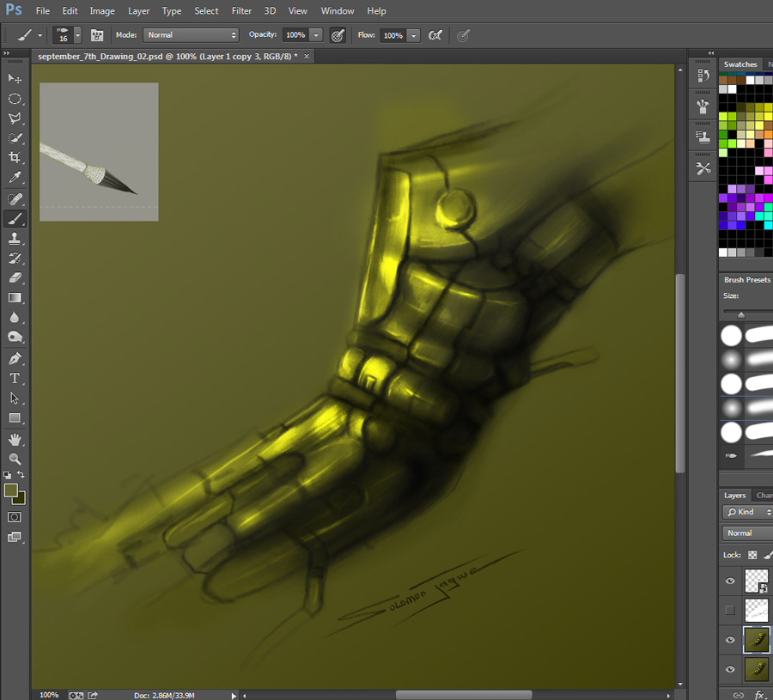Enable airbrush-style build-up effects

click(x=435, y=35)
